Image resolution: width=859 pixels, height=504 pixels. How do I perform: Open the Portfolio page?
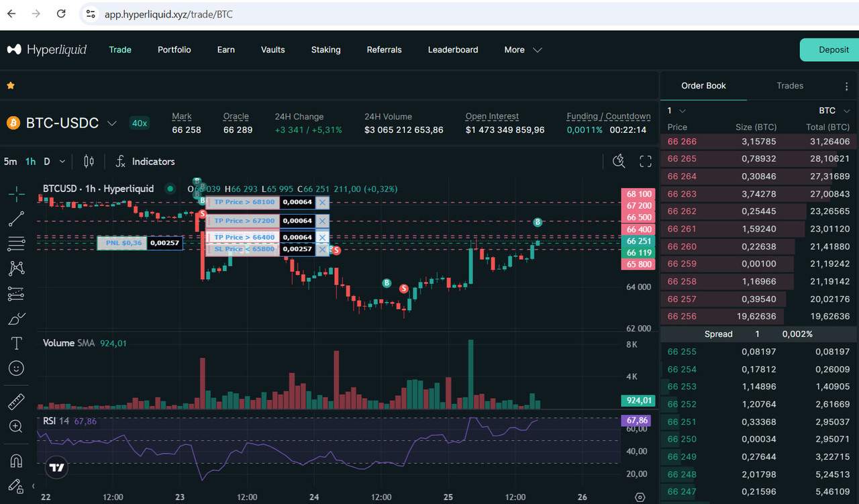coord(174,50)
